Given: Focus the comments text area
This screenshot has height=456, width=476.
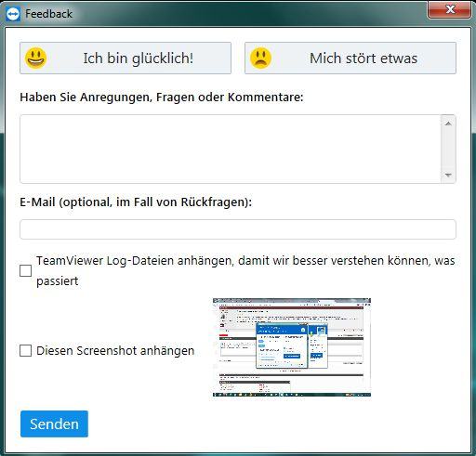Looking at the screenshot, I should (x=231, y=149).
